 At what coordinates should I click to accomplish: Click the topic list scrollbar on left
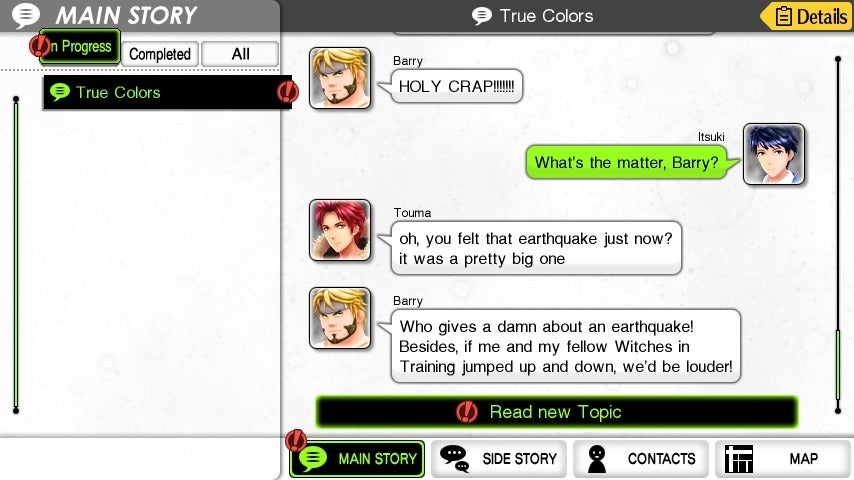16,254
